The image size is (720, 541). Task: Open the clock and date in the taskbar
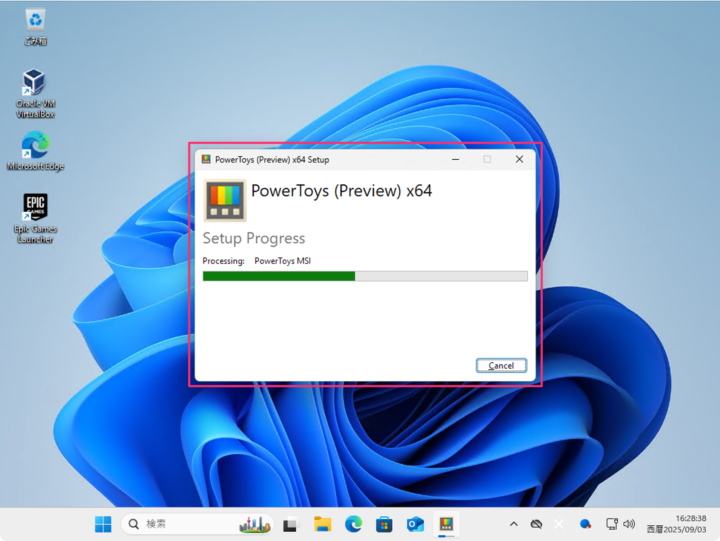pyautogui.click(x=676, y=524)
